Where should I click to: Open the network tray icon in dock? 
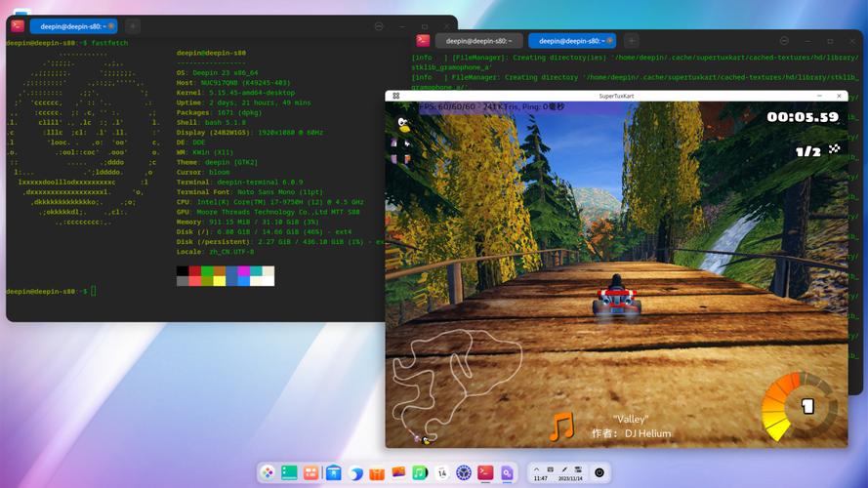pyautogui.click(x=578, y=469)
